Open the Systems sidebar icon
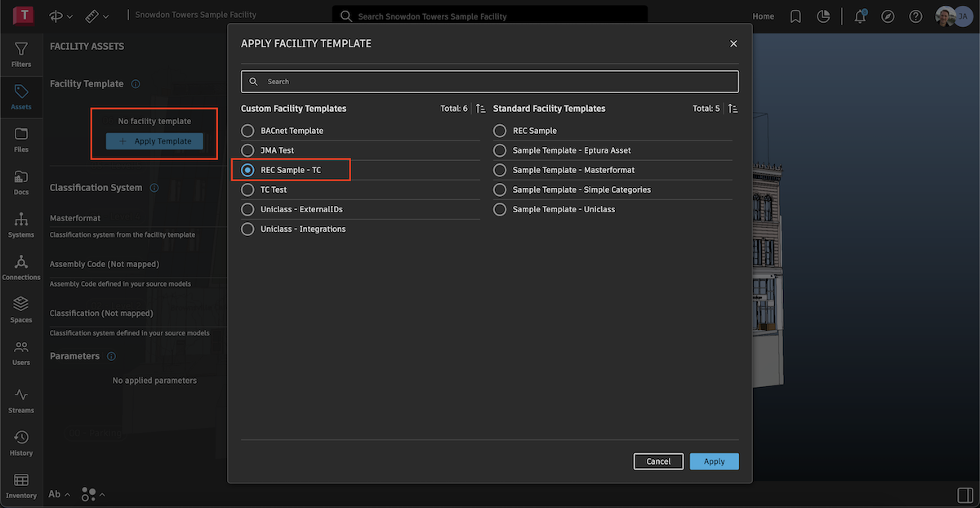This screenshot has width=980, height=508. pos(21,223)
